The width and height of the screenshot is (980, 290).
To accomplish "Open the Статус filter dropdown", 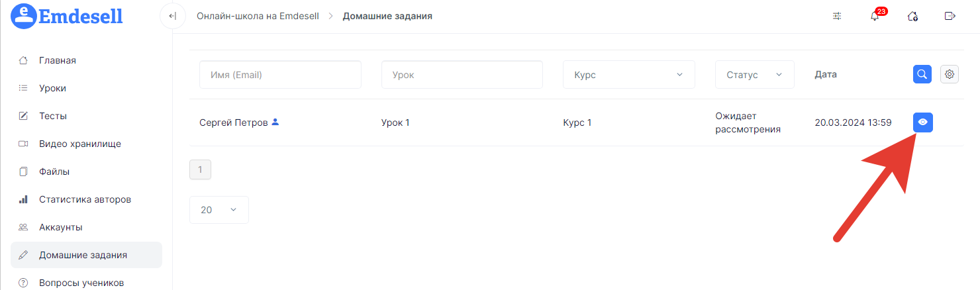I will 755,75.
